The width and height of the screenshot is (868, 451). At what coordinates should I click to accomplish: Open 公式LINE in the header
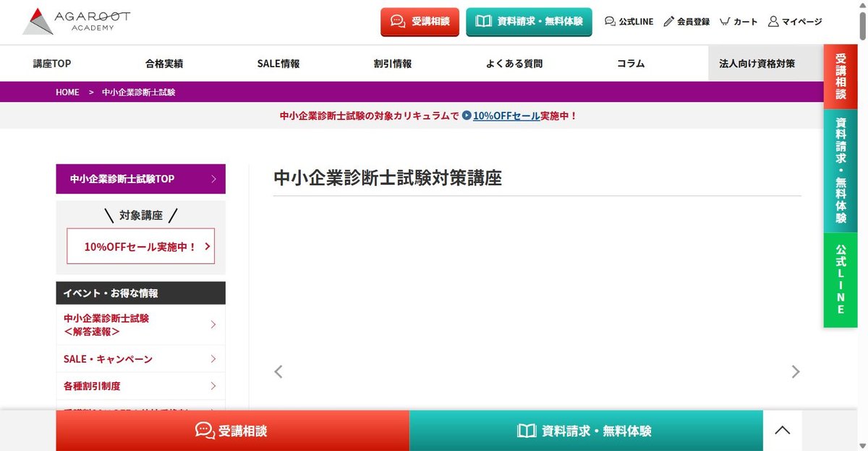coord(629,22)
